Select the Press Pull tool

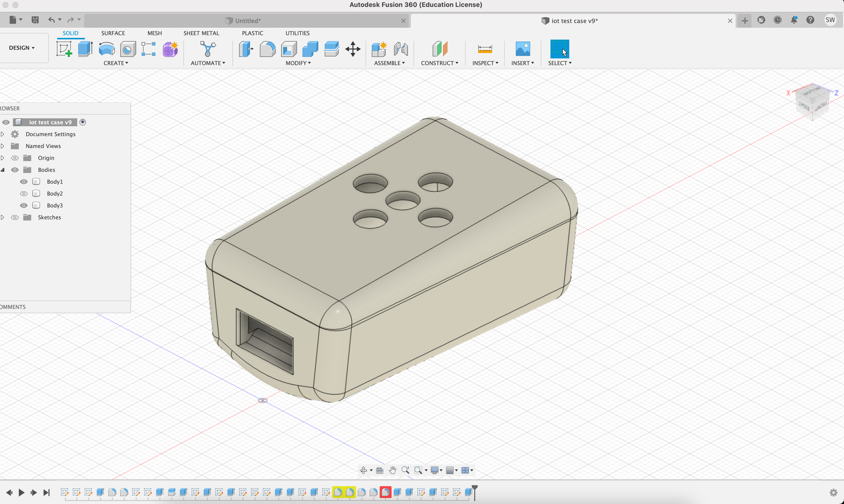(x=246, y=49)
